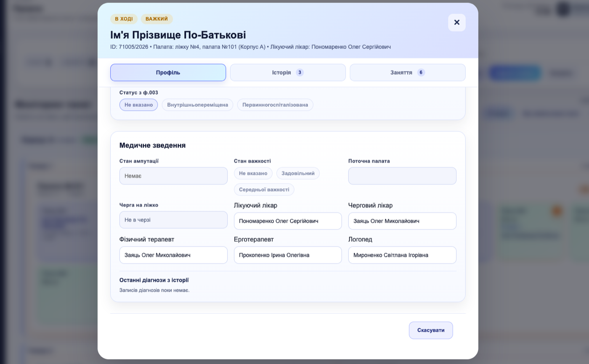Click the empty Поточна палата field
589x364 pixels.
click(402, 176)
